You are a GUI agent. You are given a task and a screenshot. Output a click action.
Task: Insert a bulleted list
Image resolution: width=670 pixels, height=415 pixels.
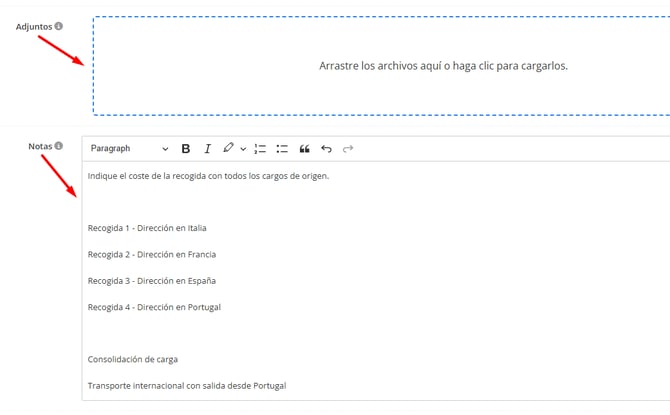(x=282, y=149)
